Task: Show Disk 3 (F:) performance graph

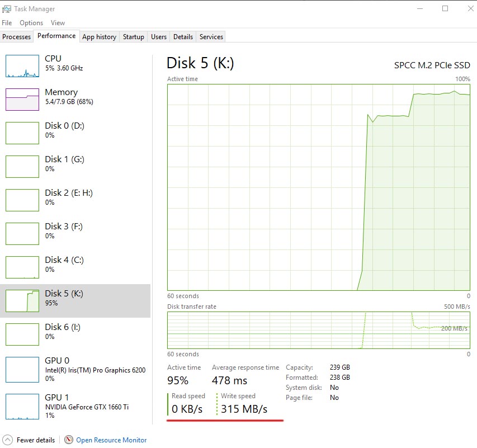Action: pyautogui.click(x=64, y=231)
